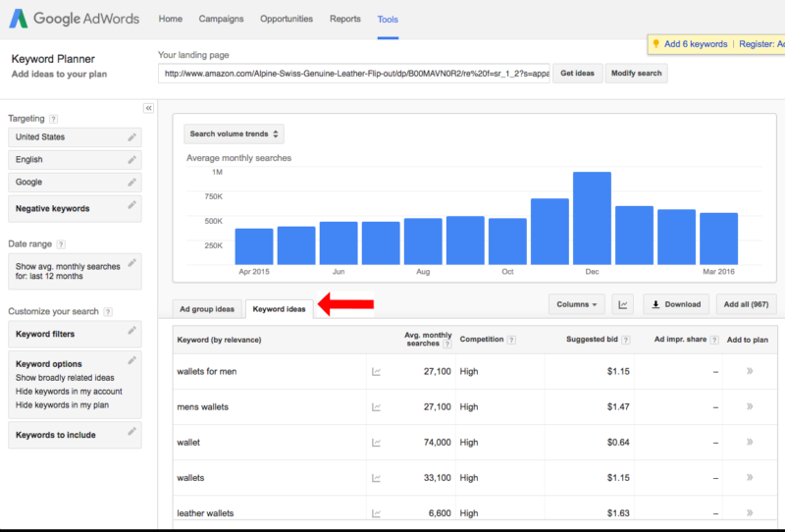Click the 'wallets for men' keyword
The height and width of the screenshot is (532, 785).
click(207, 372)
